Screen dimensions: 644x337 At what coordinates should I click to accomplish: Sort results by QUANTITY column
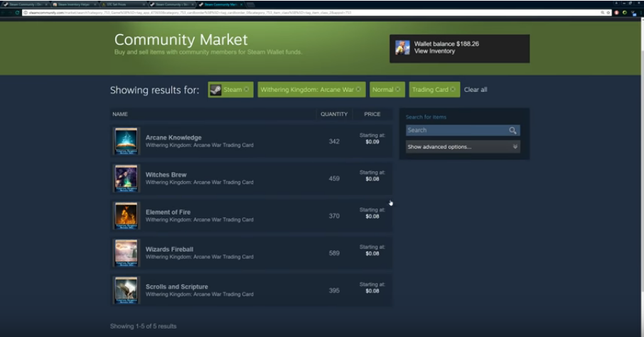334,114
